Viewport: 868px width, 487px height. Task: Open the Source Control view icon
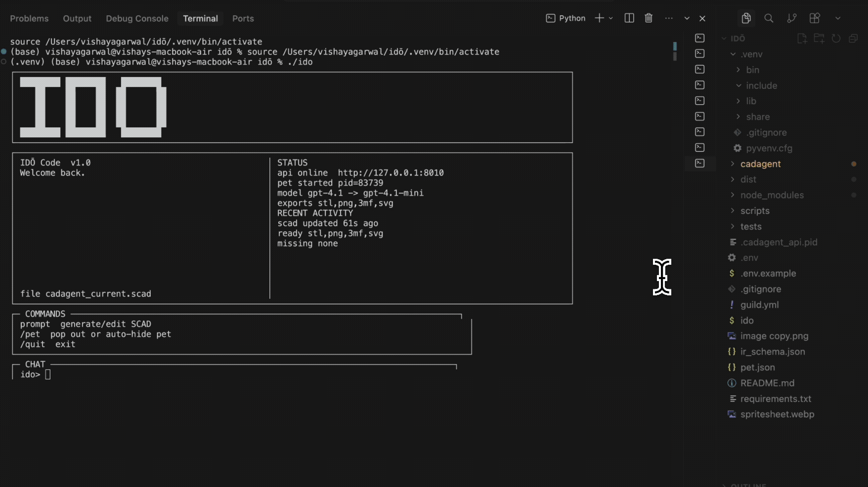pyautogui.click(x=792, y=18)
